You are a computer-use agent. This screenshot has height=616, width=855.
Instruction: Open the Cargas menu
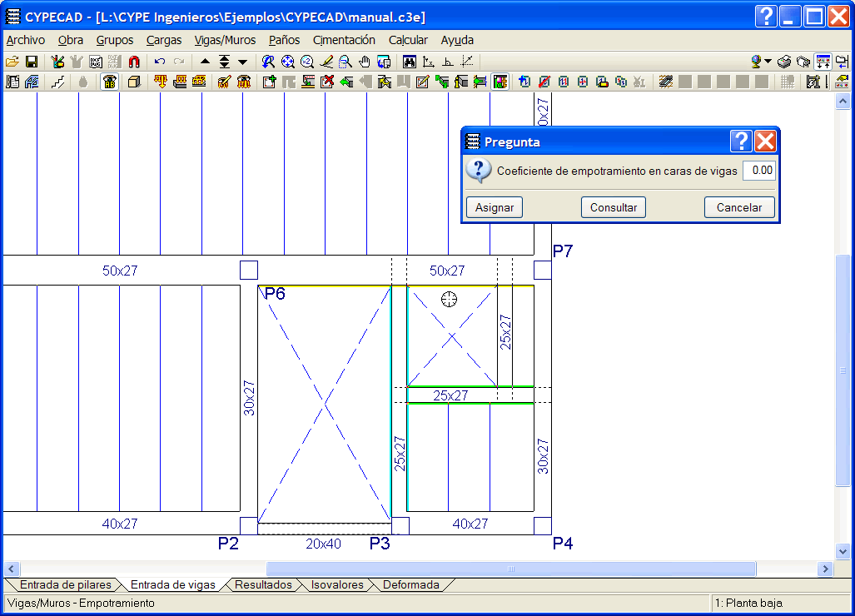point(163,40)
